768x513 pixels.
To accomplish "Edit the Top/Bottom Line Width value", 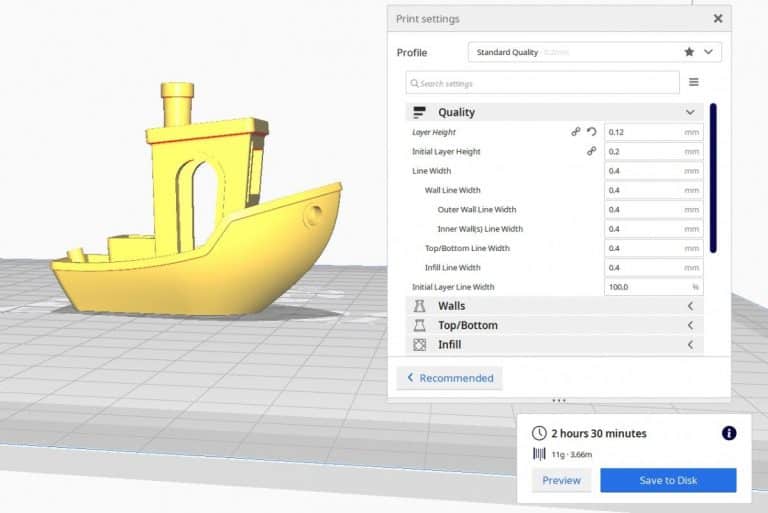I will 653,248.
